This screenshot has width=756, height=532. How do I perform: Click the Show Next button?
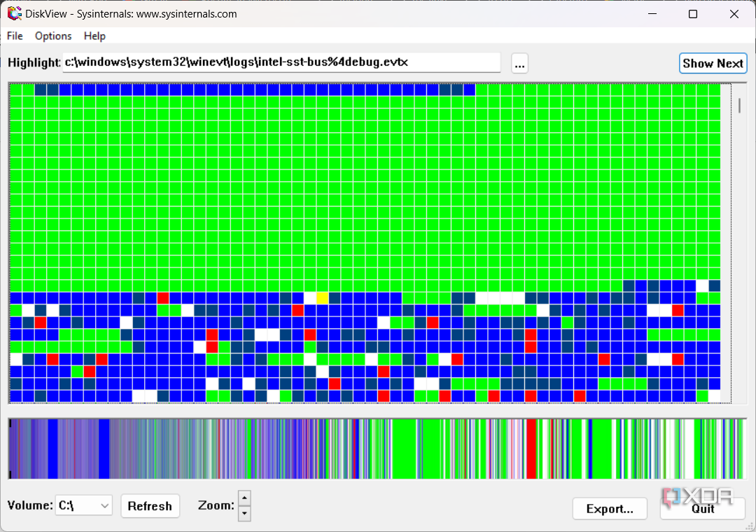(713, 63)
